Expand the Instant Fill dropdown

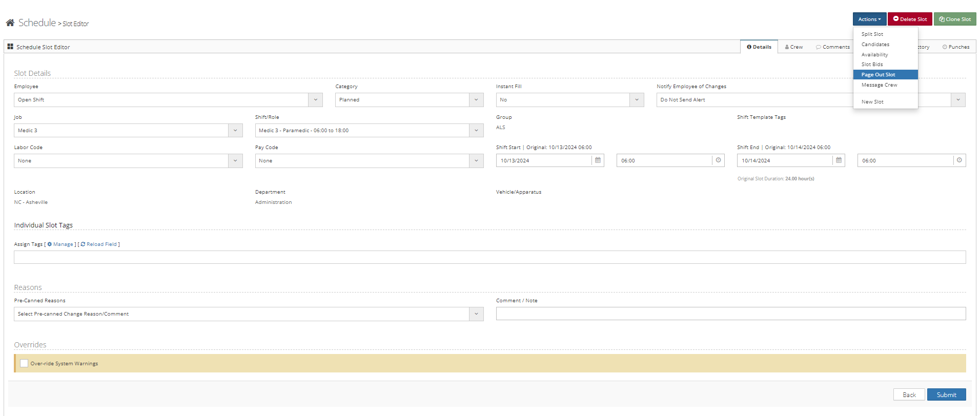point(637,100)
